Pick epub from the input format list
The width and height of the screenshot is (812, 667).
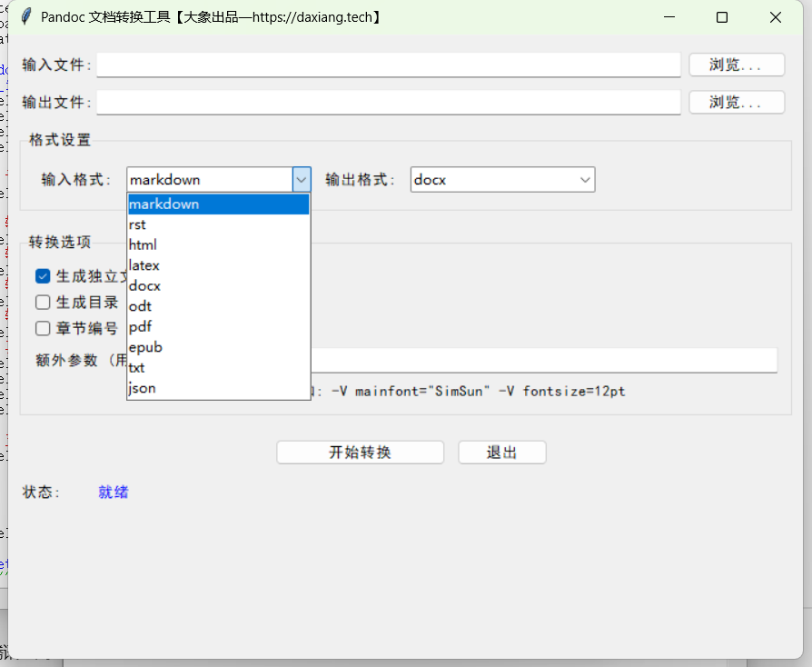click(x=218, y=347)
